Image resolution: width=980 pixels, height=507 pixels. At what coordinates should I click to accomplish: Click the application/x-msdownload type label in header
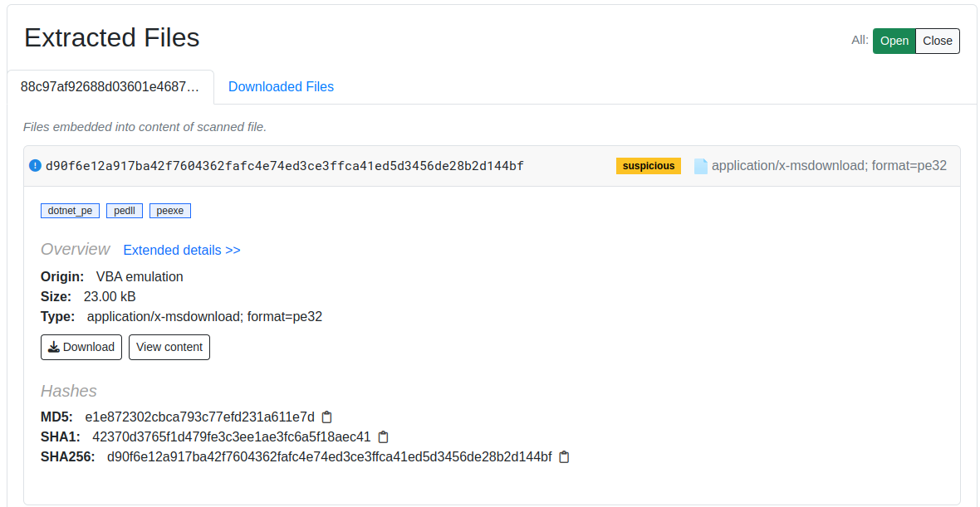(829, 165)
